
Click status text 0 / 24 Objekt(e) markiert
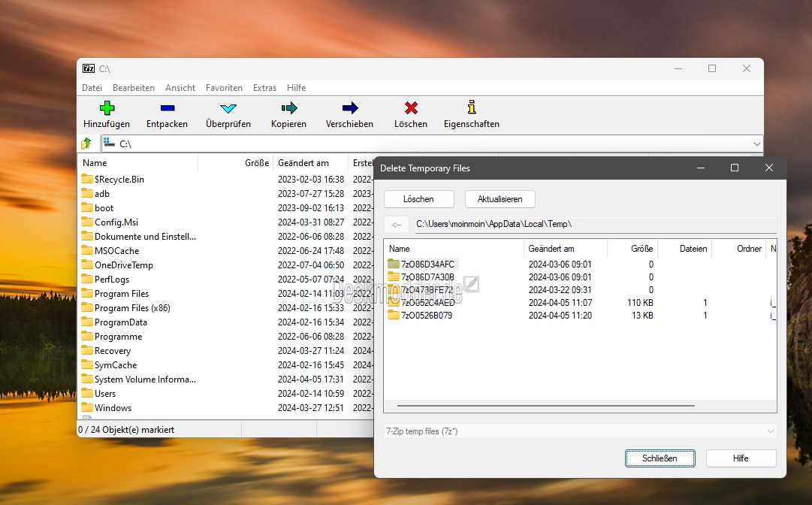tap(126, 429)
